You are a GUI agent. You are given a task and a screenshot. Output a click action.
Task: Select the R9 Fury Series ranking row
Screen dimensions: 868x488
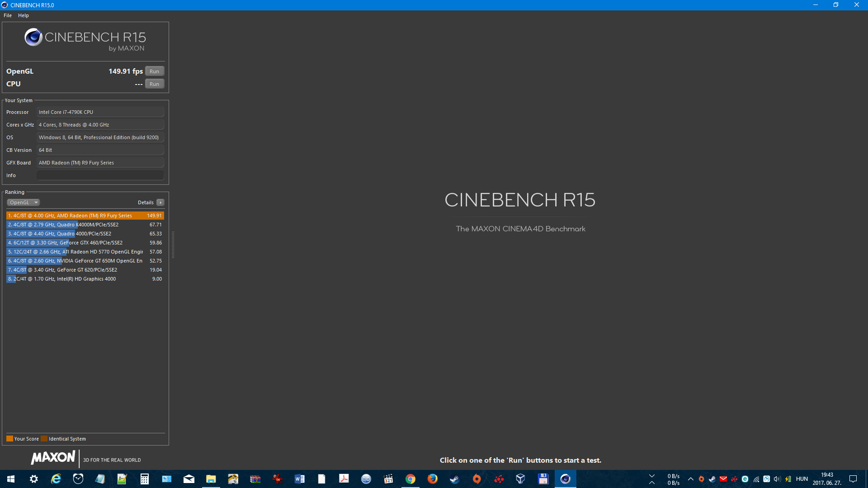(x=85, y=216)
